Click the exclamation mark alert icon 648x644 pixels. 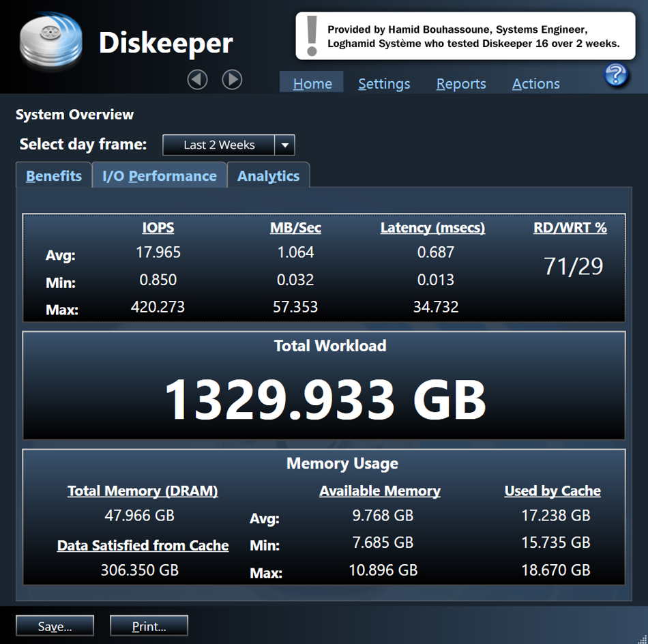coord(312,35)
